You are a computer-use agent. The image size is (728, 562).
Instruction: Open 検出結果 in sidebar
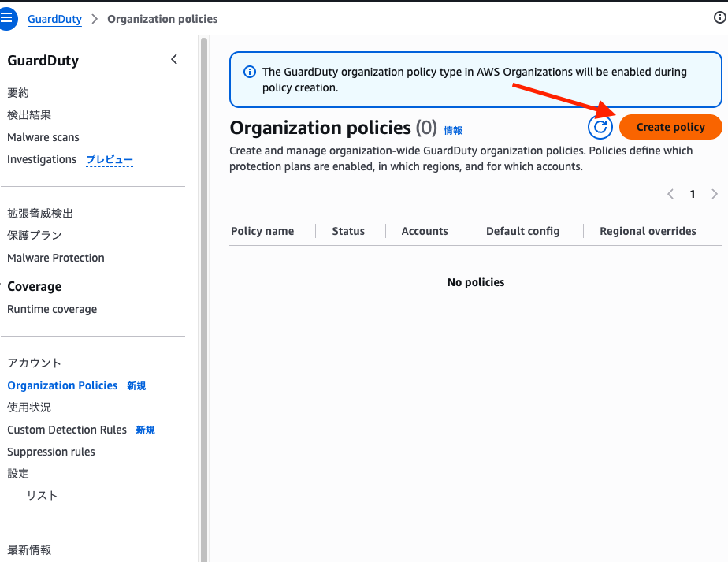[29, 115]
